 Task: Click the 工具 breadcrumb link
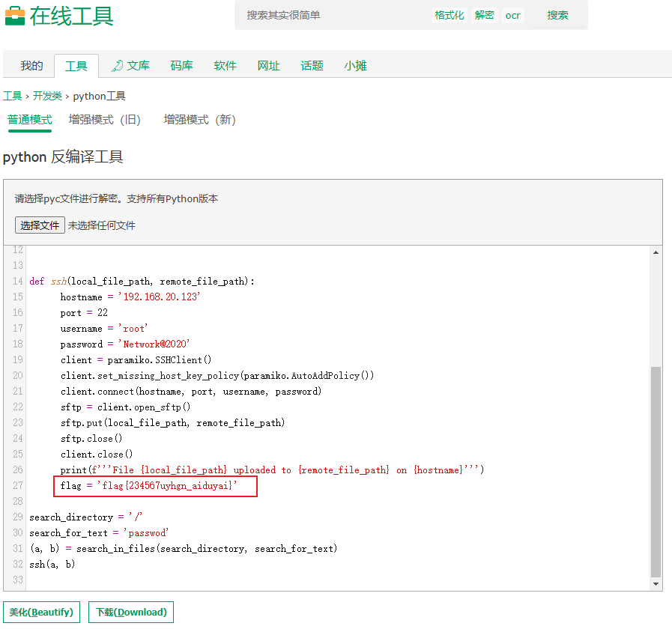click(x=13, y=96)
